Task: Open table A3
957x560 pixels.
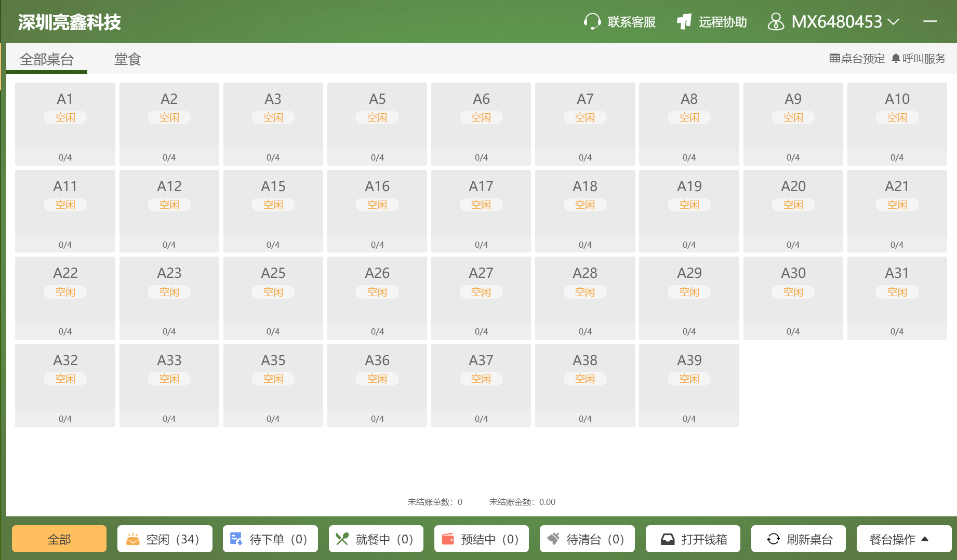Action: pos(273,124)
